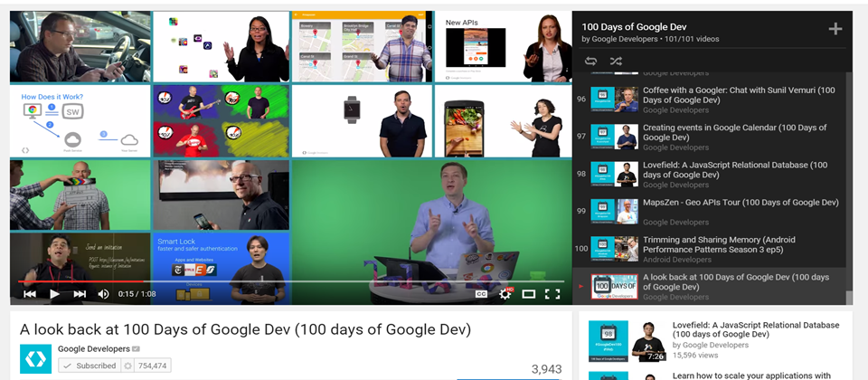Switch to theater mode
This screenshot has width=868, height=380.
coord(529,294)
